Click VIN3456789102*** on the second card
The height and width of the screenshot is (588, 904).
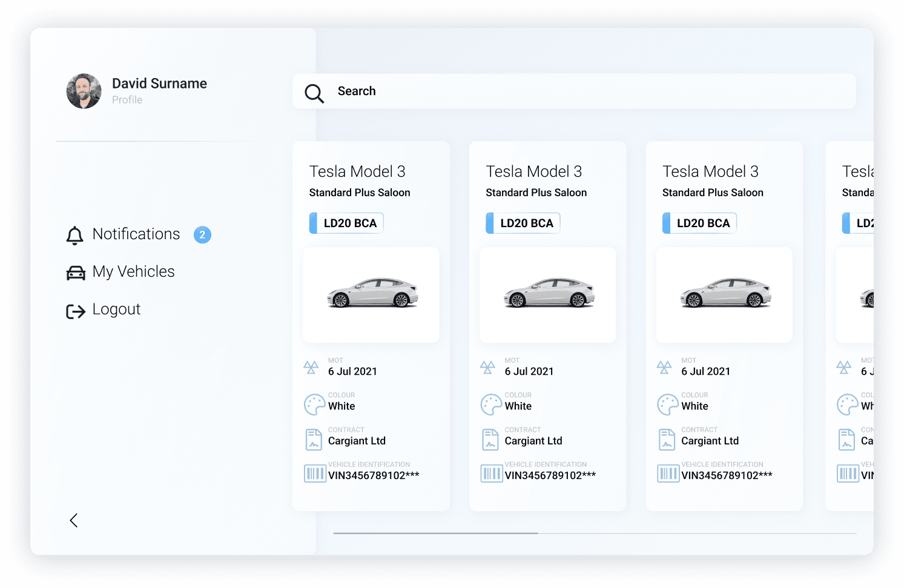[x=550, y=475]
